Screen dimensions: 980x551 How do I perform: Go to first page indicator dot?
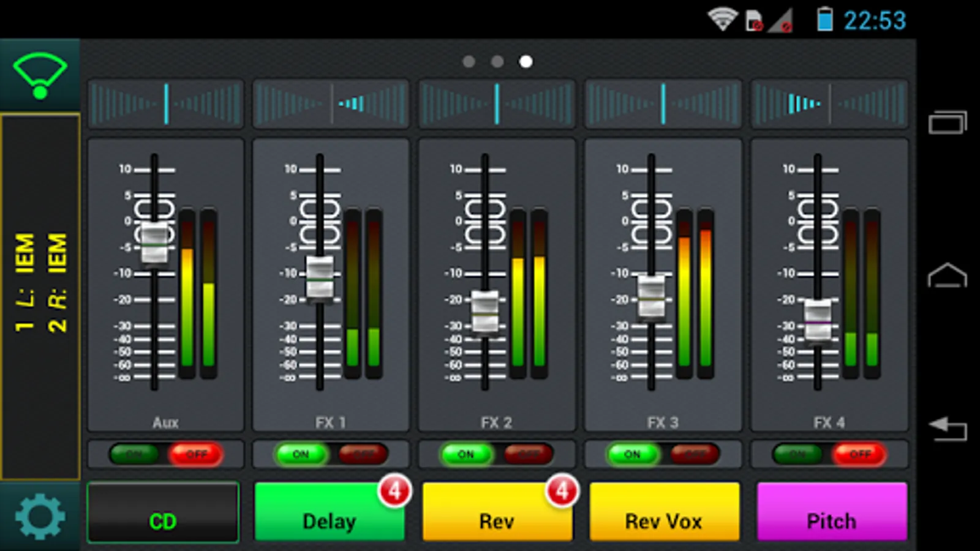coord(469,62)
